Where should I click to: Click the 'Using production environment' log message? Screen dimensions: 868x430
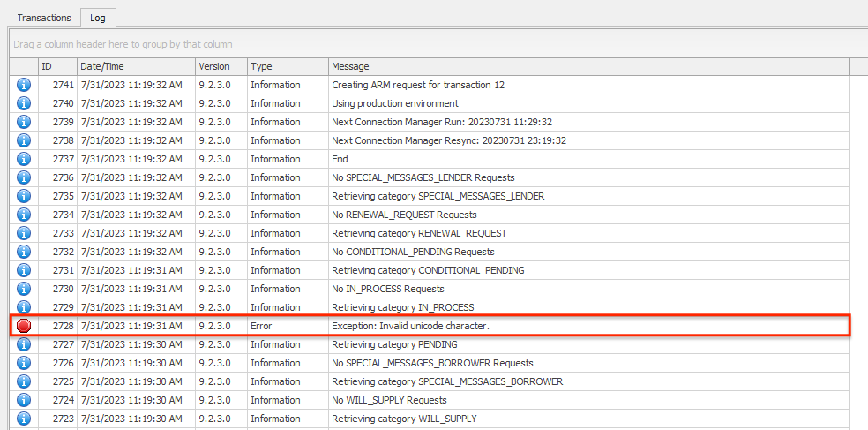click(x=394, y=103)
